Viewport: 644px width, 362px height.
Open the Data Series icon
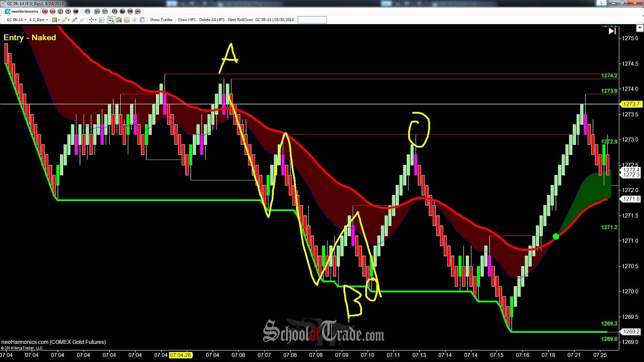tap(119, 20)
